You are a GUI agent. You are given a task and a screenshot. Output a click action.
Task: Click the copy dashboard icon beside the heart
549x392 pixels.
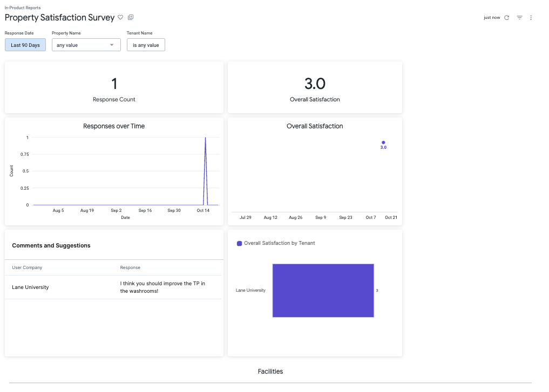pos(130,17)
